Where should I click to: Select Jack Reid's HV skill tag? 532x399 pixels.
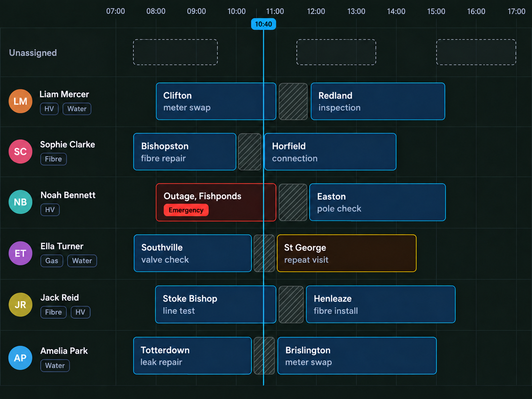81,312
